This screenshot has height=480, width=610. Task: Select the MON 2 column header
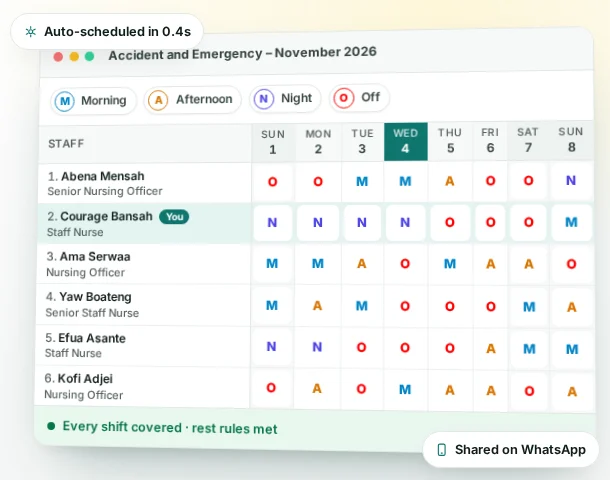(x=318, y=142)
